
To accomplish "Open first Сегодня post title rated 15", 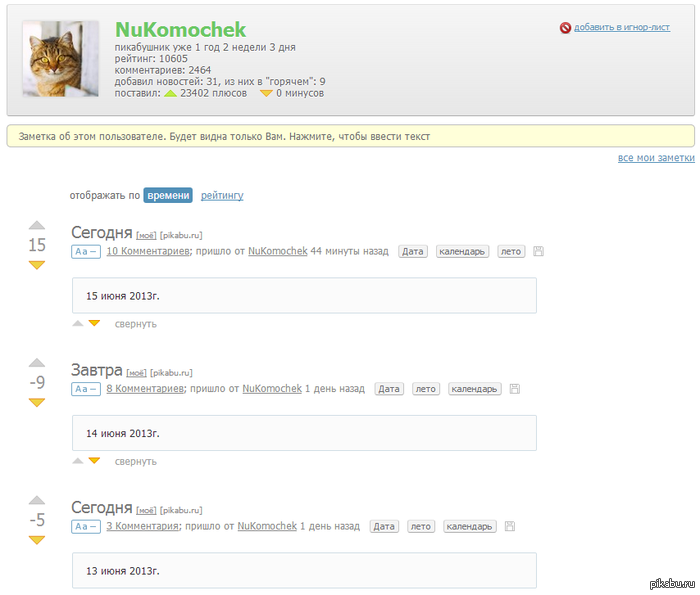I will click(102, 233).
